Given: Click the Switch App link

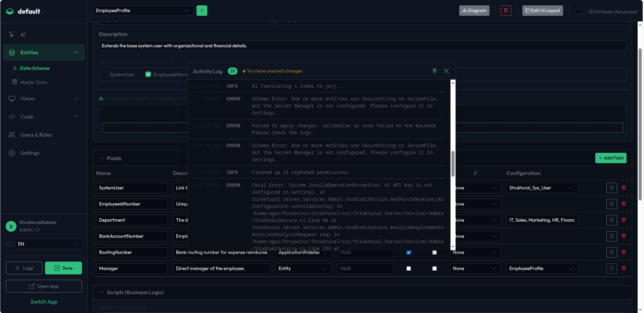Looking at the screenshot, I should point(44,302).
